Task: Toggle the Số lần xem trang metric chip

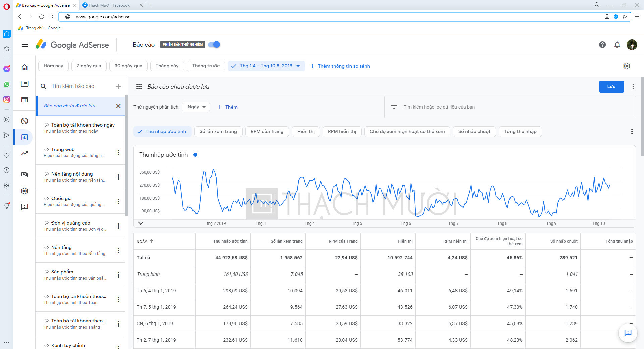Action: point(218,132)
